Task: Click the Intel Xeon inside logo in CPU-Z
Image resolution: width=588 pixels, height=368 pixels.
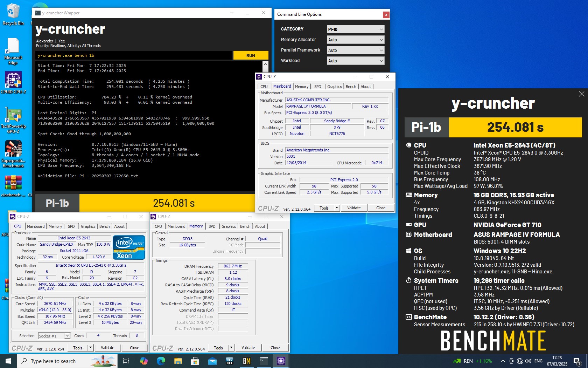Action: pyautogui.click(x=129, y=247)
